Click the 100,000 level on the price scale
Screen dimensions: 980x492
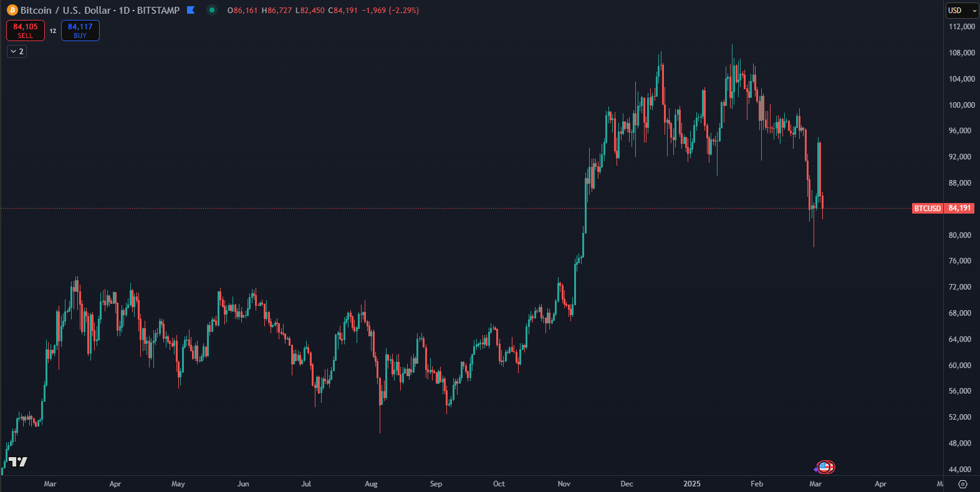[x=961, y=105]
